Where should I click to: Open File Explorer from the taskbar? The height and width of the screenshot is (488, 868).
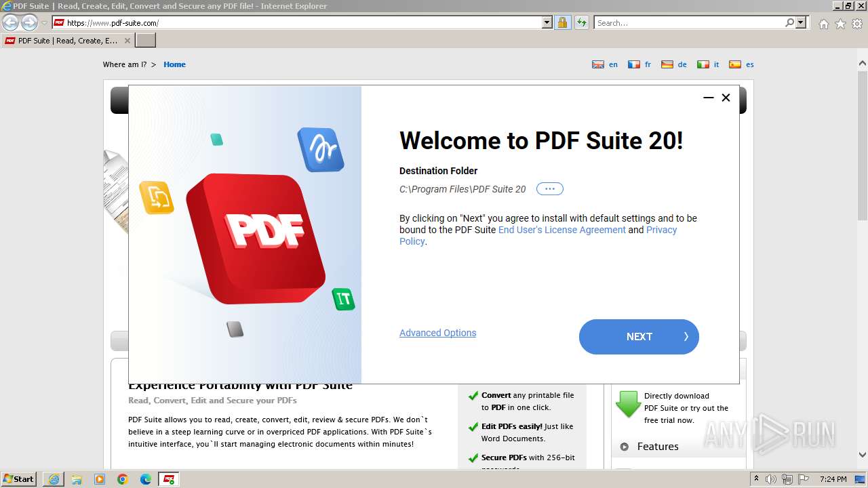77,479
